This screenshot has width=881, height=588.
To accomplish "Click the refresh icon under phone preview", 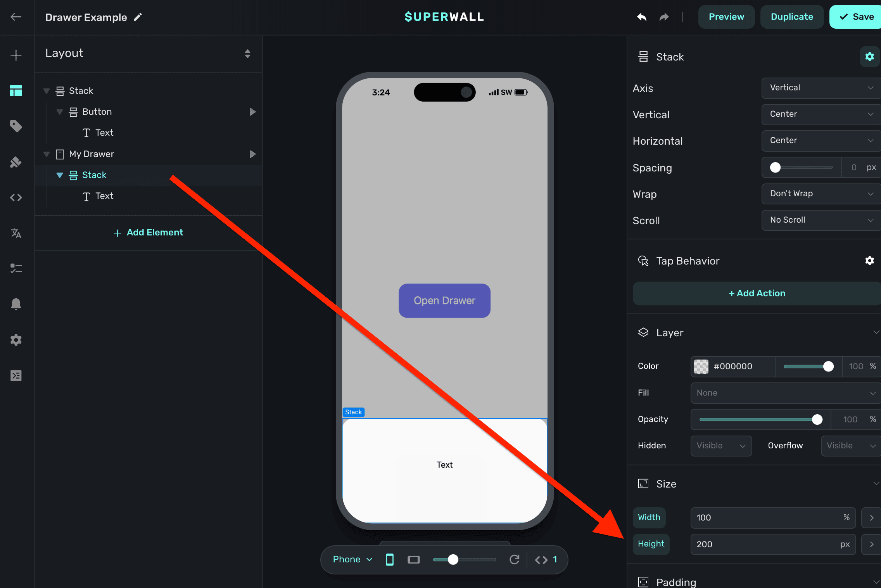I will coord(515,559).
